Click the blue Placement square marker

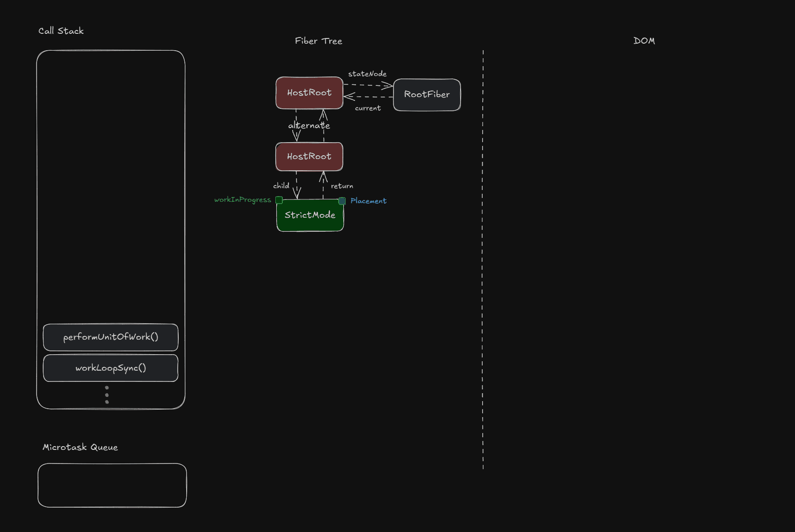click(x=342, y=201)
